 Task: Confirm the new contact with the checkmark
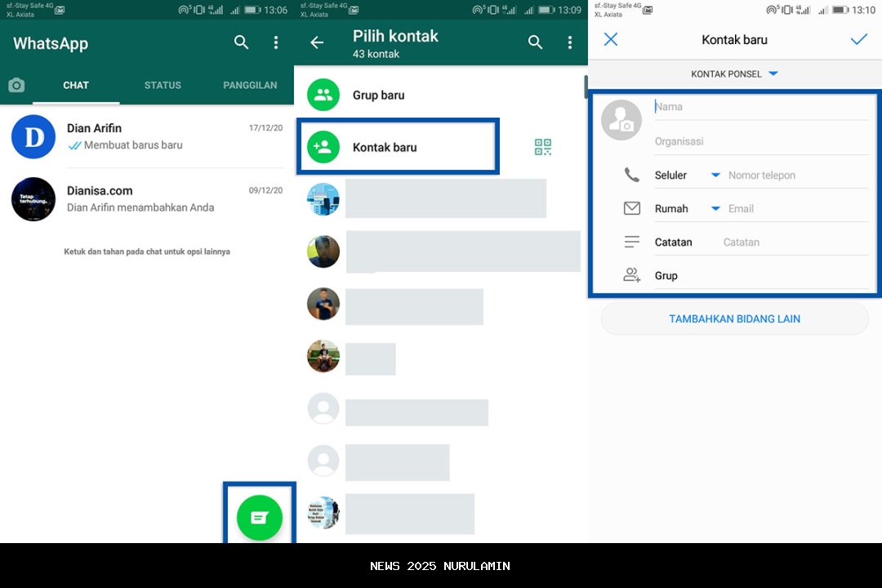(x=858, y=39)
